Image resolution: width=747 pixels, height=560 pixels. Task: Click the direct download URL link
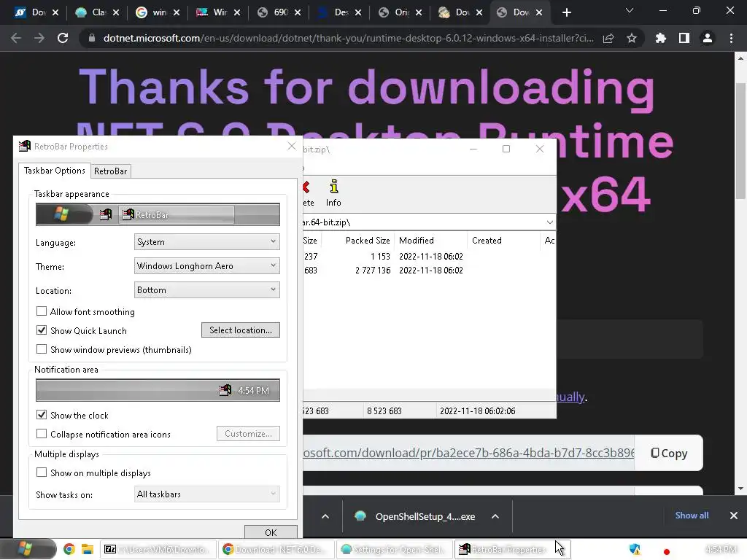pos(468,453)
